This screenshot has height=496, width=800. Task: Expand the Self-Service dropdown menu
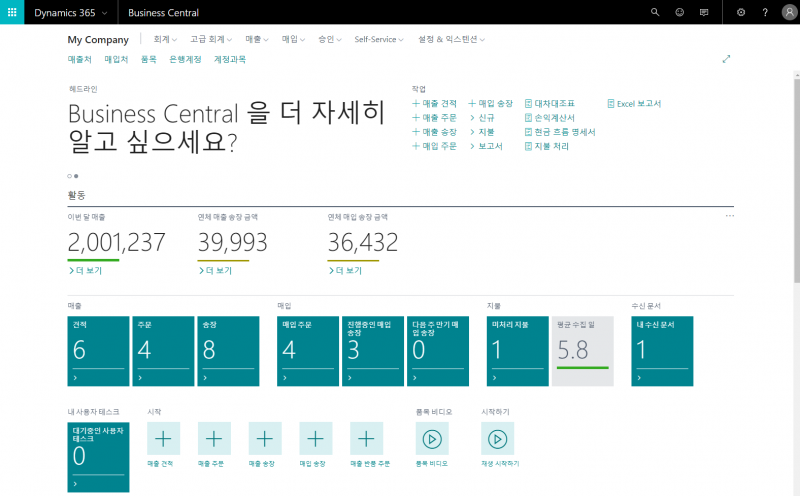coord(379,39)
